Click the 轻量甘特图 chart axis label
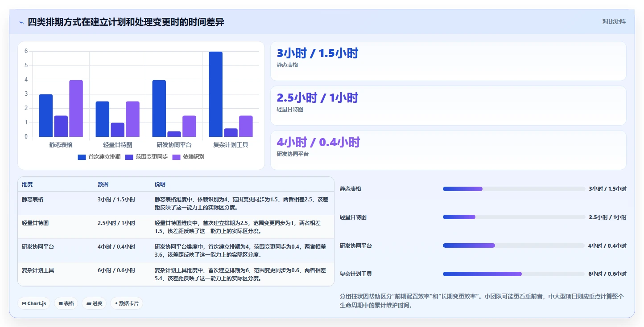 point(118,145)
